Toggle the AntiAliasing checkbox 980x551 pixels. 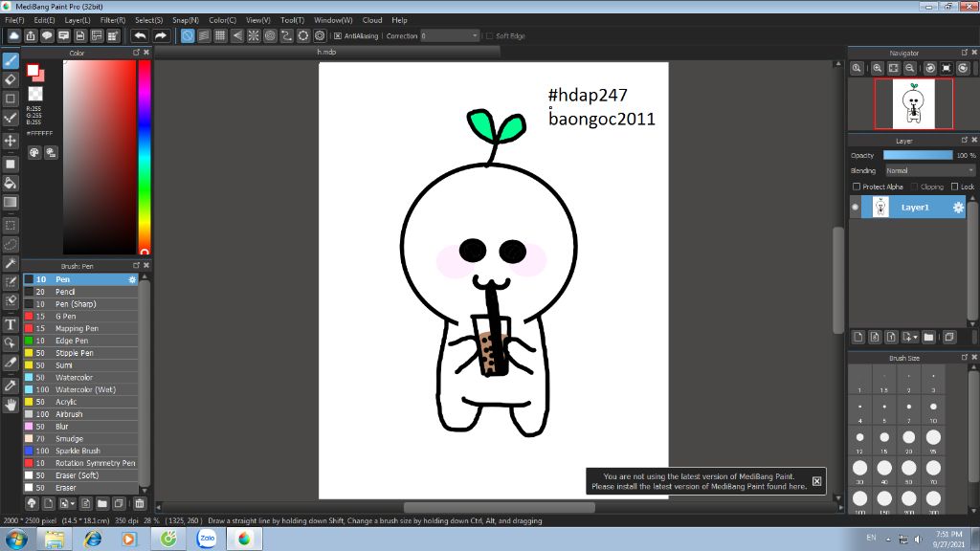click(338, 36)
